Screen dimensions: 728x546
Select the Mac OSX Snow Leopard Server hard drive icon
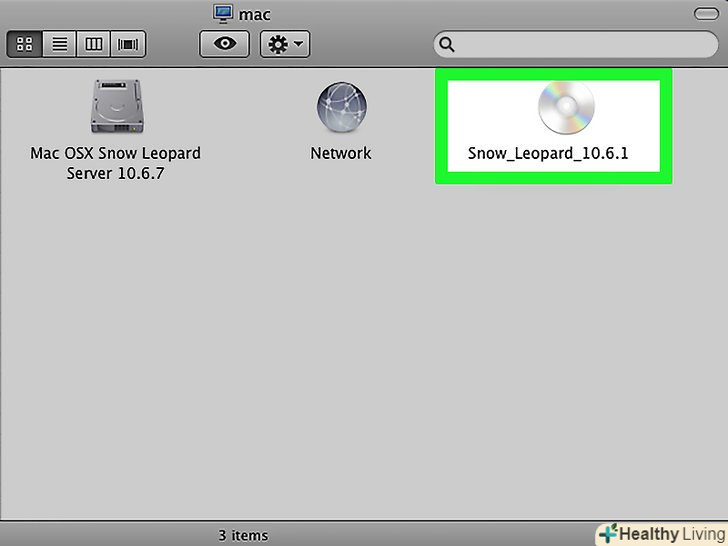click(x=117, y=106)
